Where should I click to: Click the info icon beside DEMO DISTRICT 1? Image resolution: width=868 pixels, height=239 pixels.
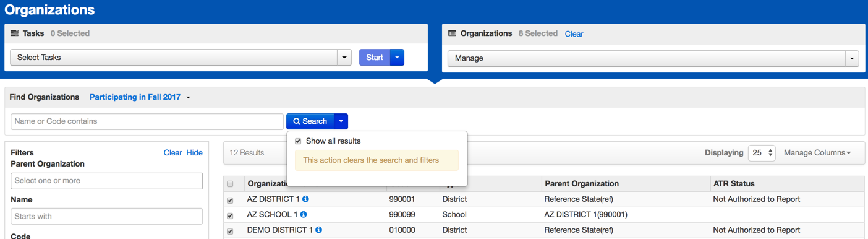pos(318,230)
